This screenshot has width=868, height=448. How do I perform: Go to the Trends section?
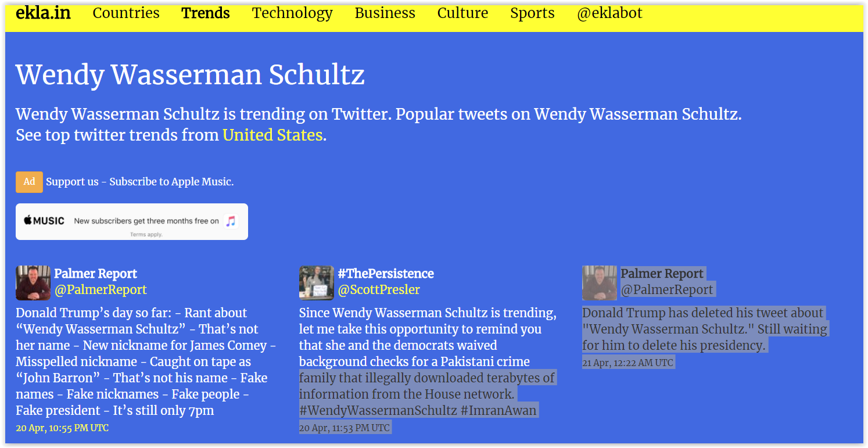click(x=206, y=13)
